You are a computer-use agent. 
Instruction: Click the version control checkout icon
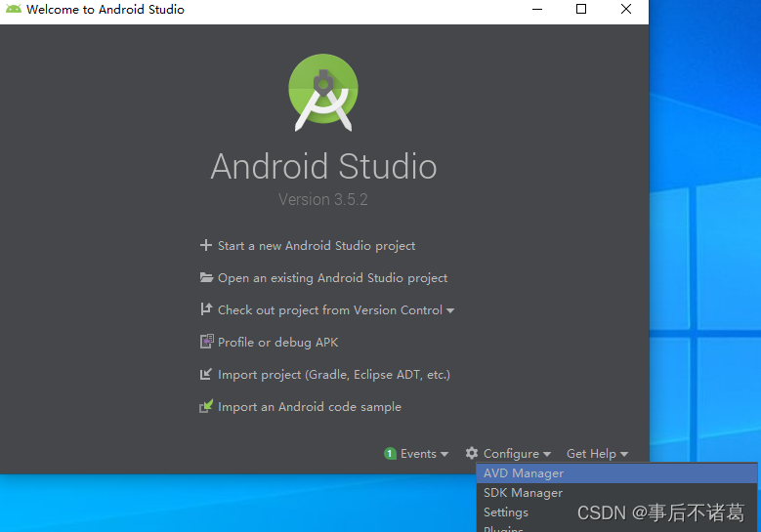pos(206,309)
